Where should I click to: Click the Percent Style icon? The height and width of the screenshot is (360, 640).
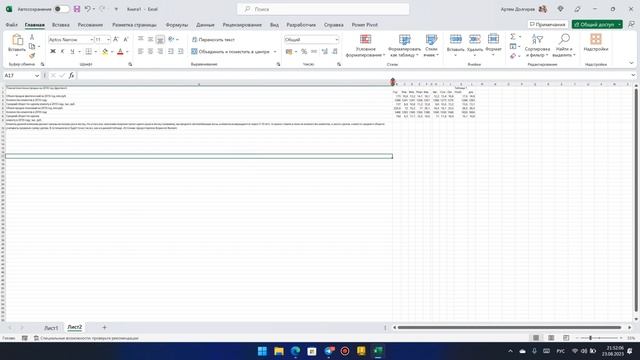pyautogui.click(x=304, y=51)
